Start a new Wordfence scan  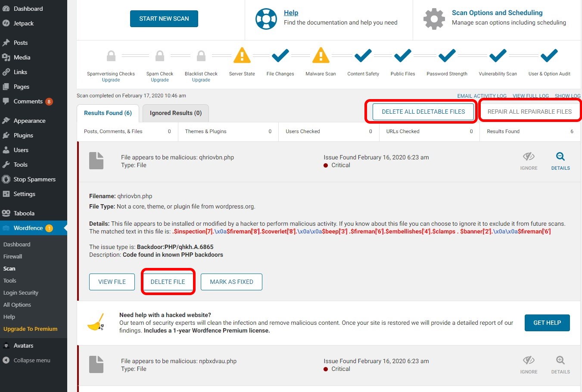click(x=164, y=19)
